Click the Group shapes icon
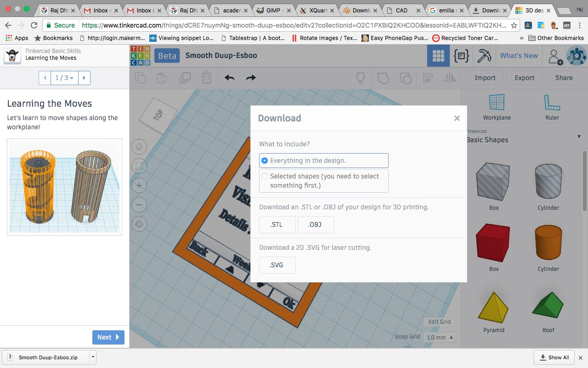The image size is (588, 368). 384,78
